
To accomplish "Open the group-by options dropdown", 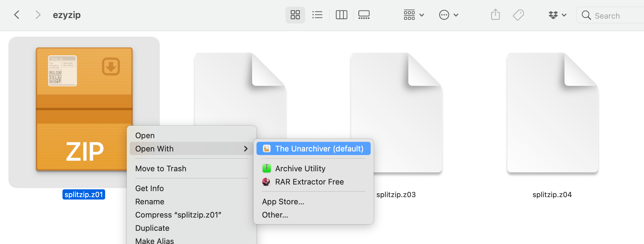I will tap(414, 15).
